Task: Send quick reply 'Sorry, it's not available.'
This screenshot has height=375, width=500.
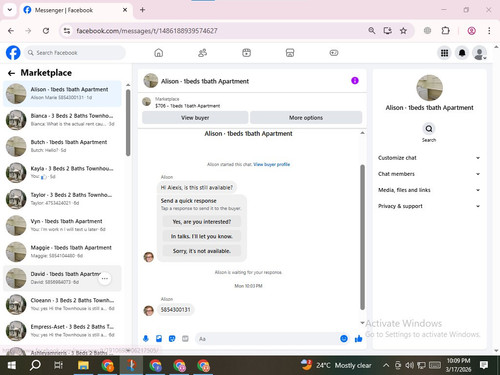Action: [x=202, y=251]
